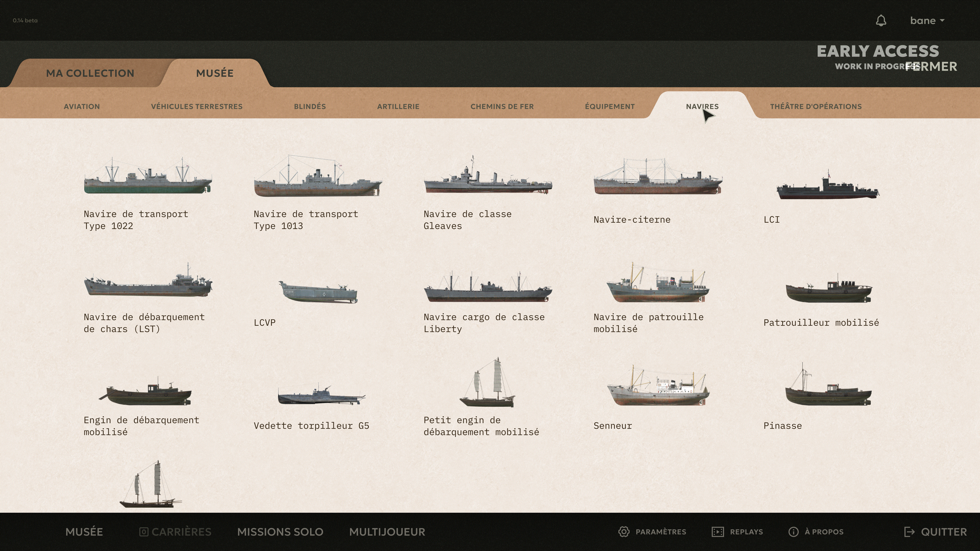Click the Navire de patrouille mobilisé label
This screenshot has width=980, height=551.
coord(648,323)
